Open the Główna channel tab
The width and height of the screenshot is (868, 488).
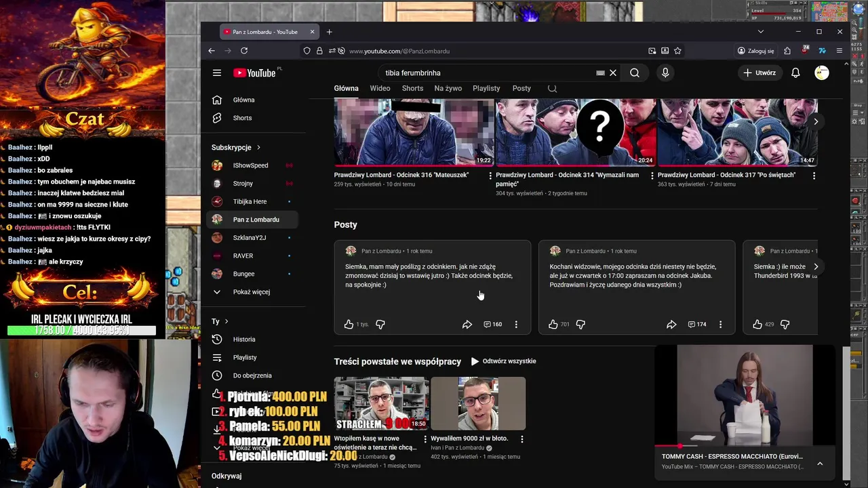tap(346, 89)
